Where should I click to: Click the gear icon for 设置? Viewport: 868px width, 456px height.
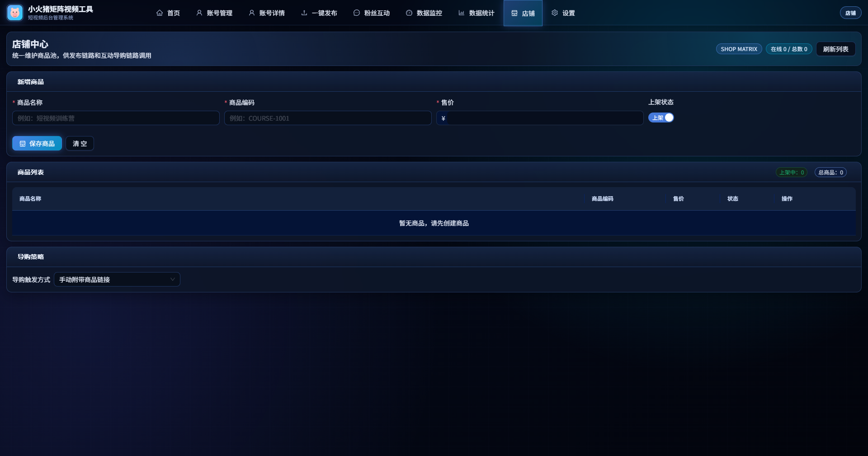[555, 13]
